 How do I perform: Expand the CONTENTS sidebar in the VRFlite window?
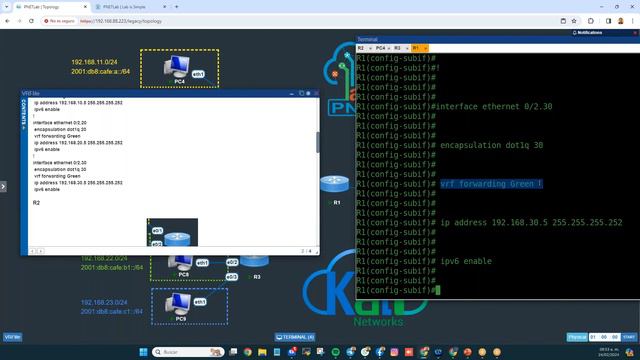(x=24, y=115)
